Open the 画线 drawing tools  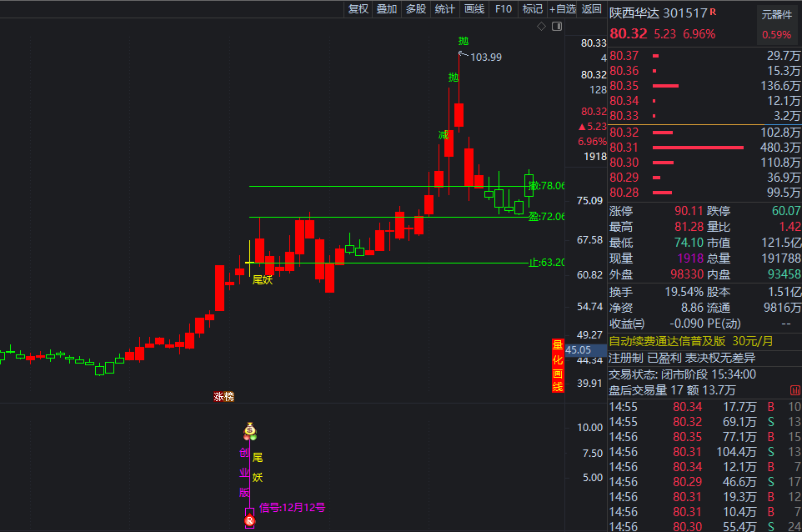click(474, 9)
